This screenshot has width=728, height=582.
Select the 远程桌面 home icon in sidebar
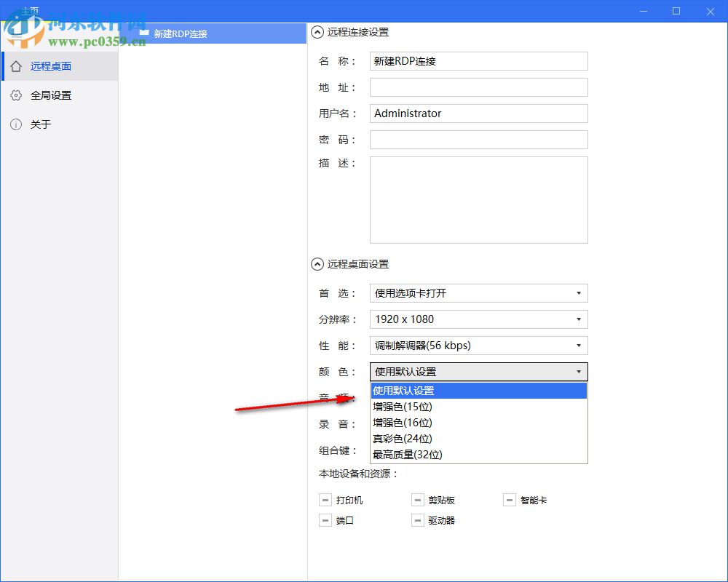(x=16, y=65)
